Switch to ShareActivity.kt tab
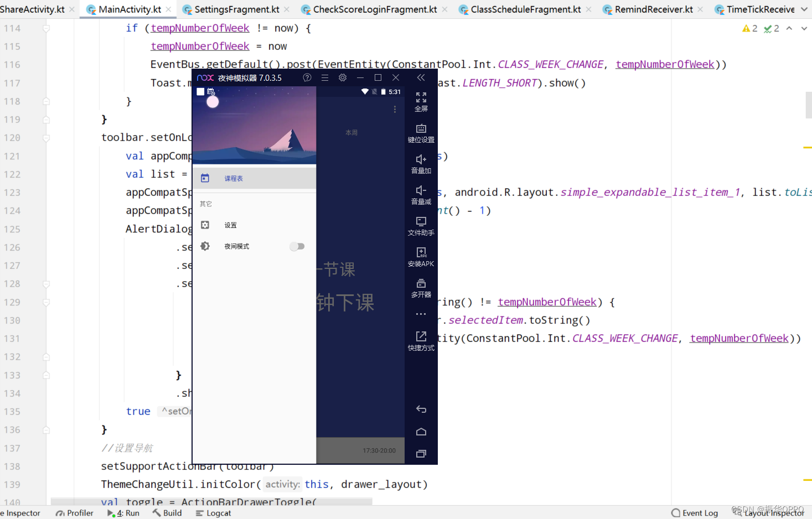 point(32,9)
